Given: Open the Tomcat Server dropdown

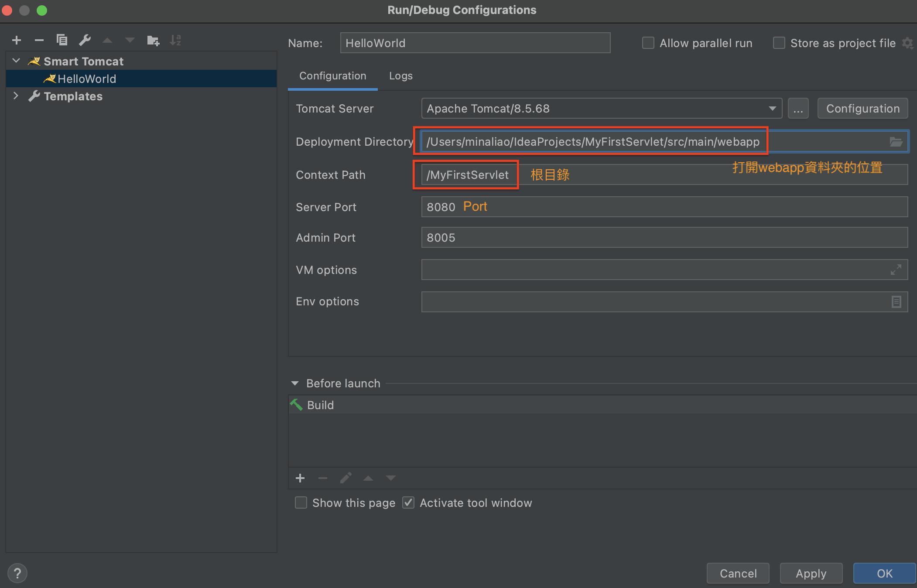Looking at the screenshot, I should pos(602,108).
